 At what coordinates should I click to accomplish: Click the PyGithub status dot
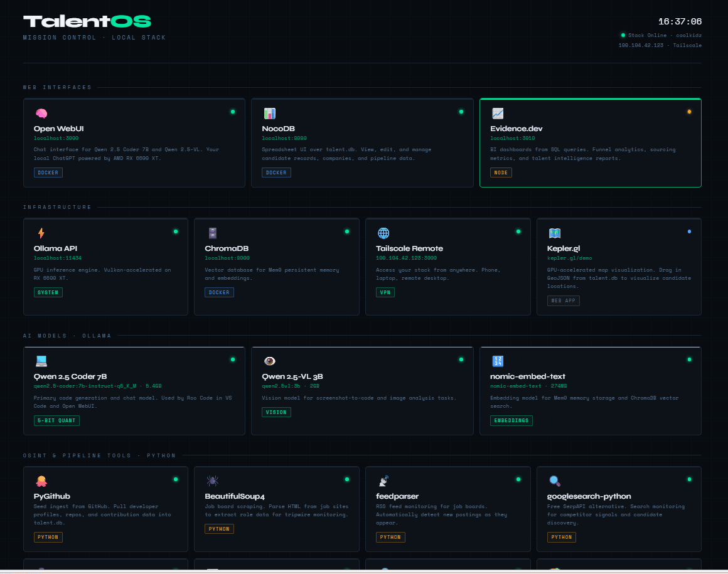[176, 479]
